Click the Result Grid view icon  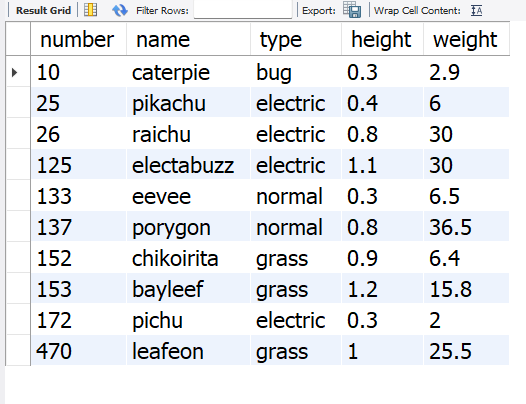click(x=91, y=10)
